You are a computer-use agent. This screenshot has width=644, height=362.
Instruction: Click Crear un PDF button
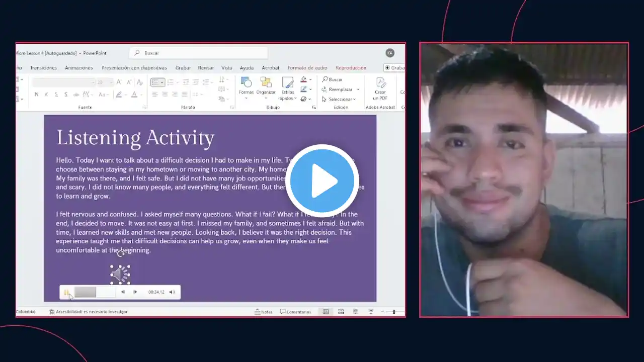[x=380, y=88]
